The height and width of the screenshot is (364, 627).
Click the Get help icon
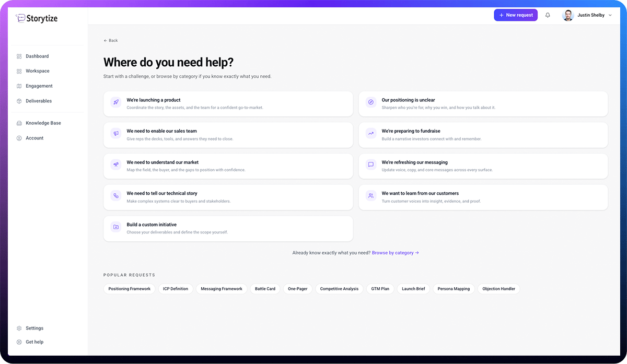(x=19, y=342)
